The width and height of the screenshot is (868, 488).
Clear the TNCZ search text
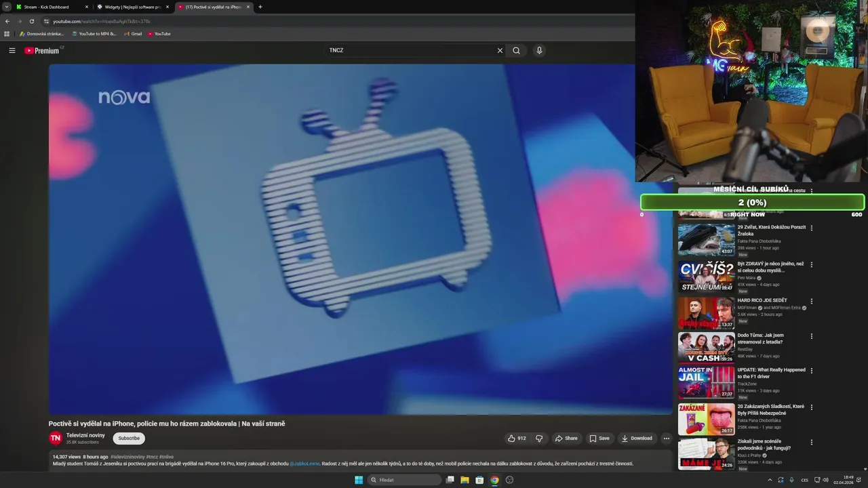point(500,50)
